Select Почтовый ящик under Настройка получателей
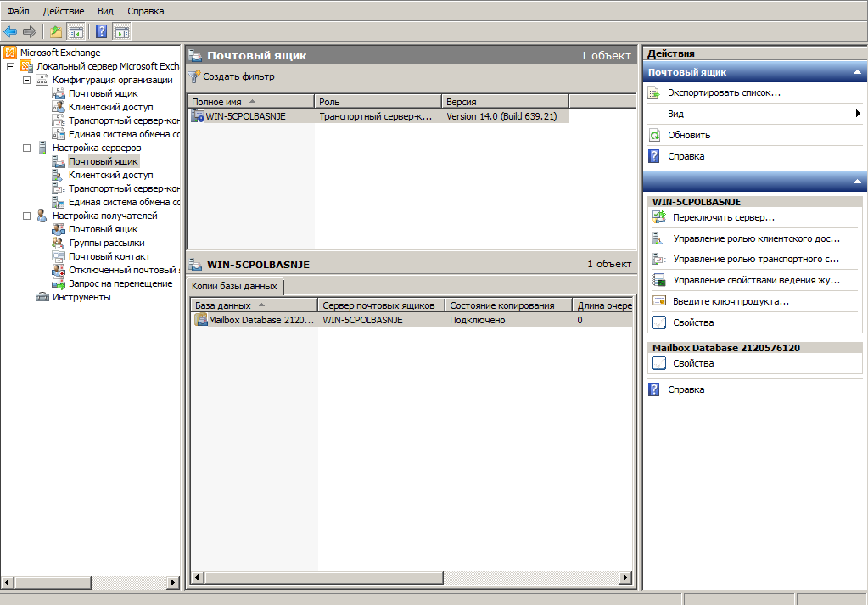This screenshot has width=868, height=605. [103, 229]
